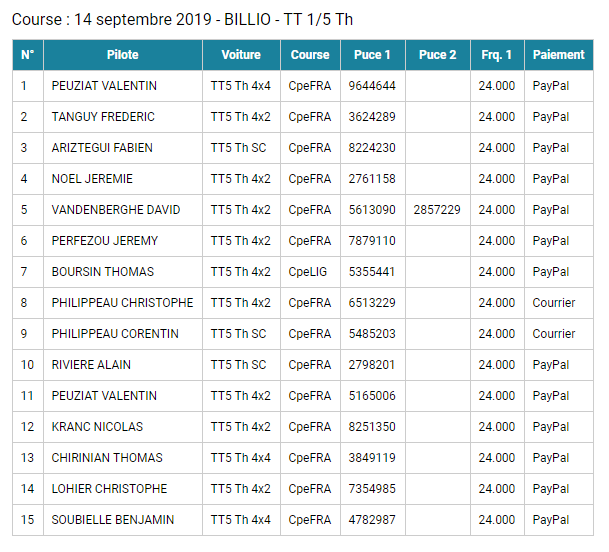Select LOHIER CHRISTOPHE pilot row

pyautogui.click(x=109, y=489)
